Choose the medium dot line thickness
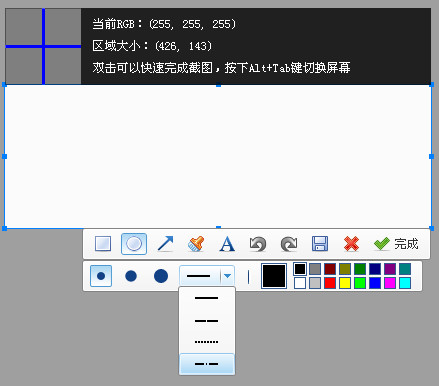 (x=131, y=276)
